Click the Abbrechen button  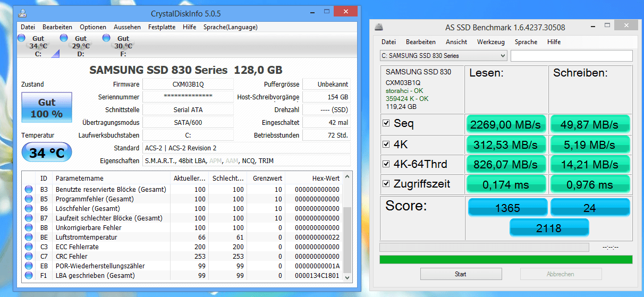point(561,274)
